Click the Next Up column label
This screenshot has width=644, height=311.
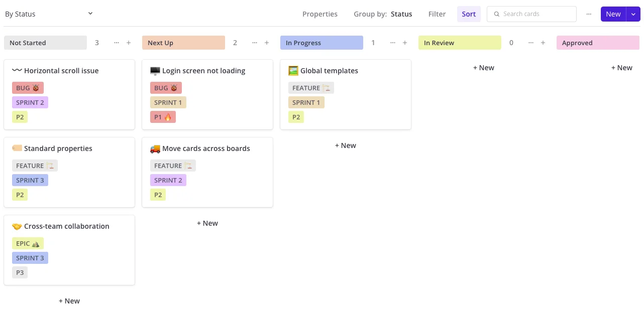click(183, 43)
